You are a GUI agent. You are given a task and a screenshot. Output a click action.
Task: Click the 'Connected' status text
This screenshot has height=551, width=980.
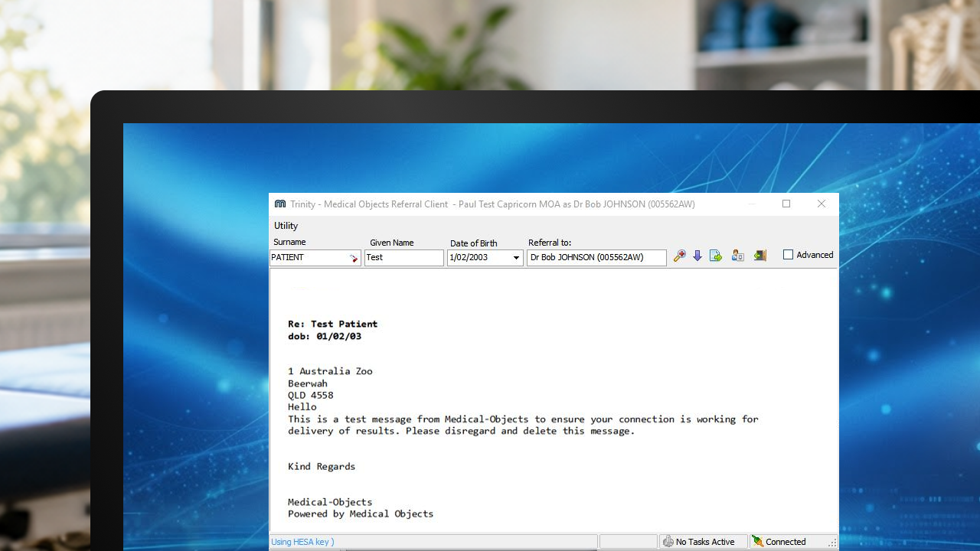click(x=786, y=542)
